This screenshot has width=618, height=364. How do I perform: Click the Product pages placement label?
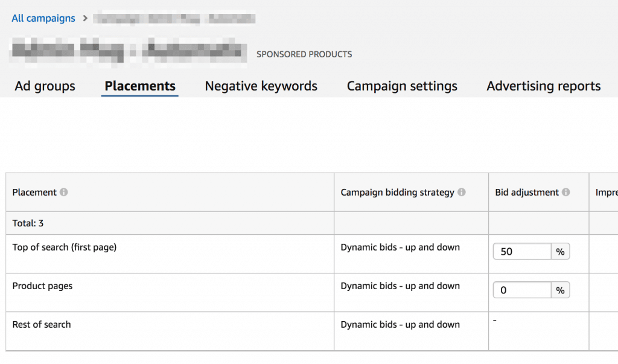click(42, 286)
